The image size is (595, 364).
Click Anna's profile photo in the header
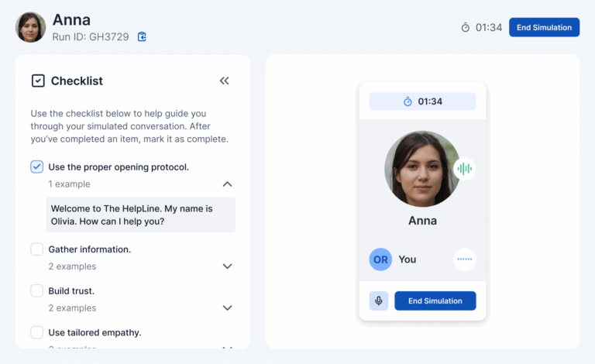tap(30, 27)
